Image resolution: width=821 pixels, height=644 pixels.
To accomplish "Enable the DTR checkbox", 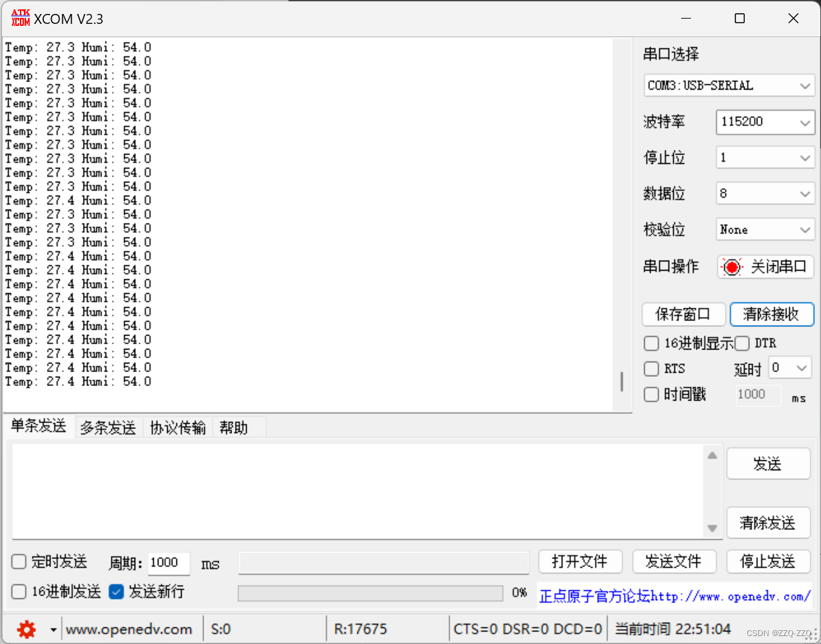I will (x=742, y=343).
